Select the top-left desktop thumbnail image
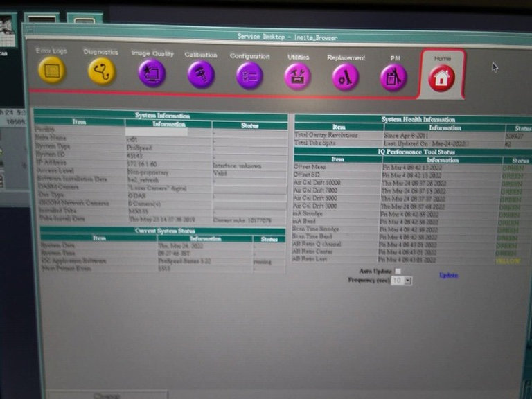The width and height of the screenshot is (532, 399). tap(7, 28)
